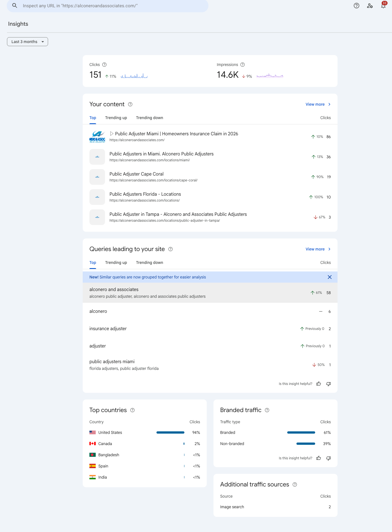Screen dimensions: 392x532
Task: Select the adjuster query row
Action: point(210,346)
